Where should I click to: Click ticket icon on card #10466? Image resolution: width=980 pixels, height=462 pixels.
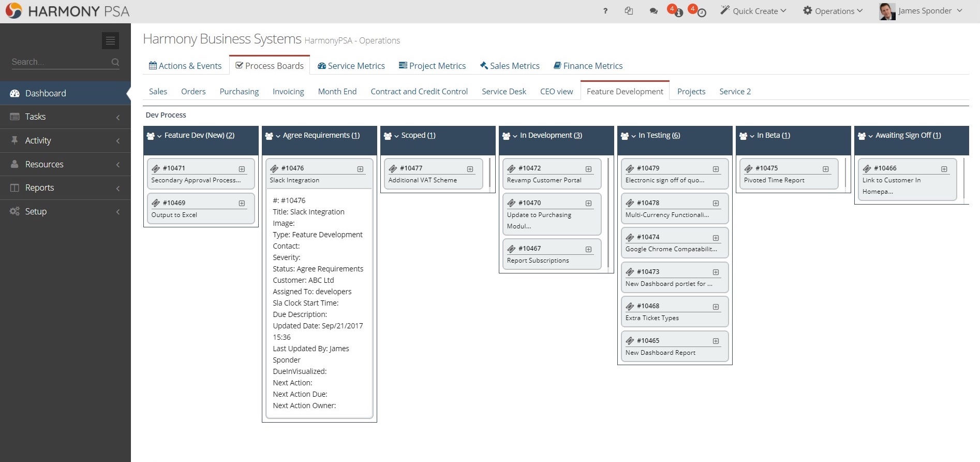pos(867,168)
